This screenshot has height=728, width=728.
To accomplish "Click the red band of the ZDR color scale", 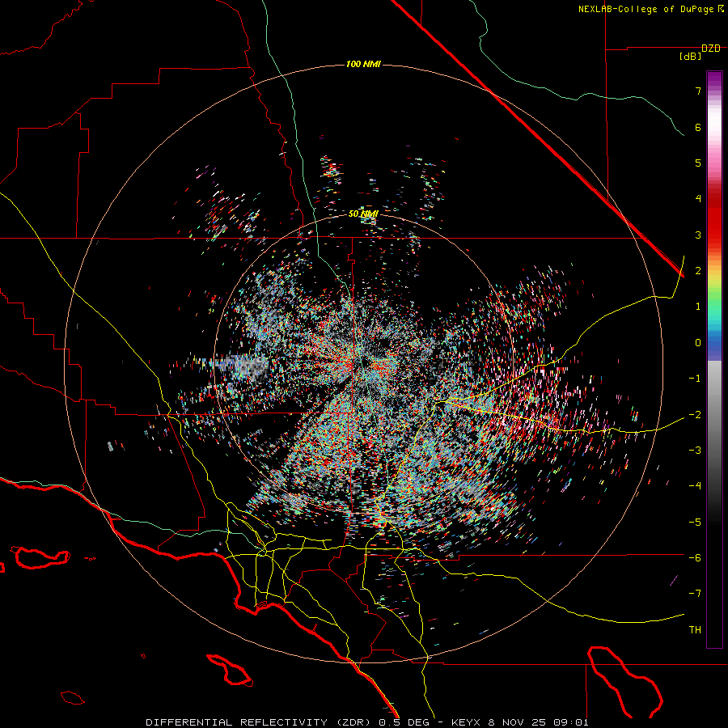I will pyautogui.click(x=714, y=218).
